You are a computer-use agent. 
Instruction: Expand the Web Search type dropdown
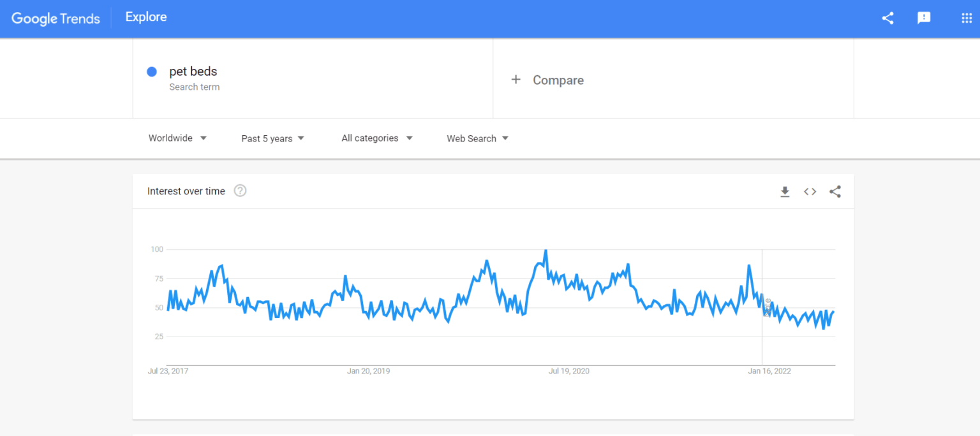pyautogui.click(x=477, y=138)
